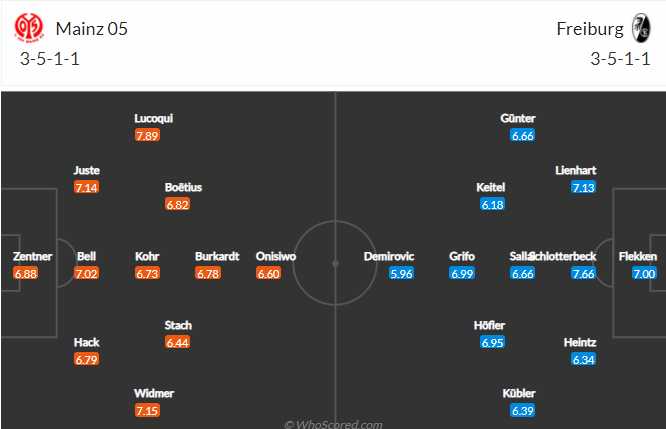Click player name Kohr
Screen dimensions: 666x429
click(x=147, y=256)
